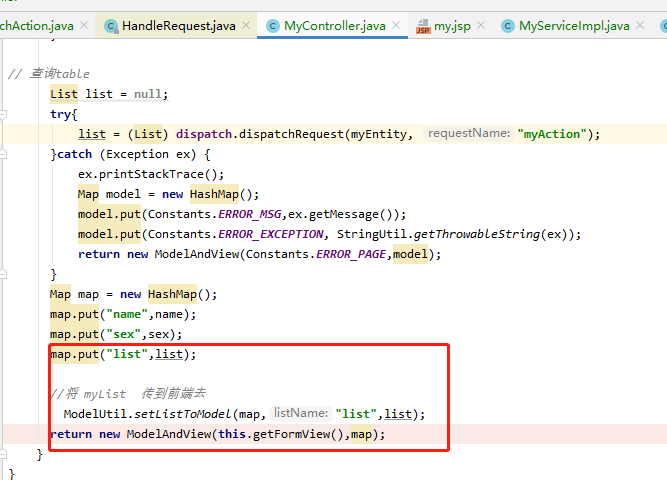Click 'setListToModel' method name
This screenshot has height=480, width=667.
point(183,414)
